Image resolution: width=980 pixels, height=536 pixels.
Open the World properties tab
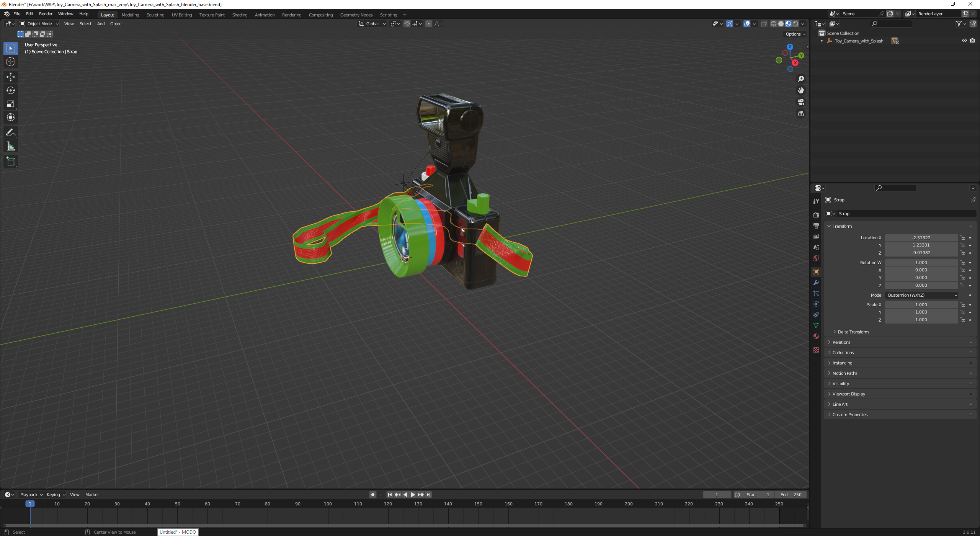click(816, 258)
